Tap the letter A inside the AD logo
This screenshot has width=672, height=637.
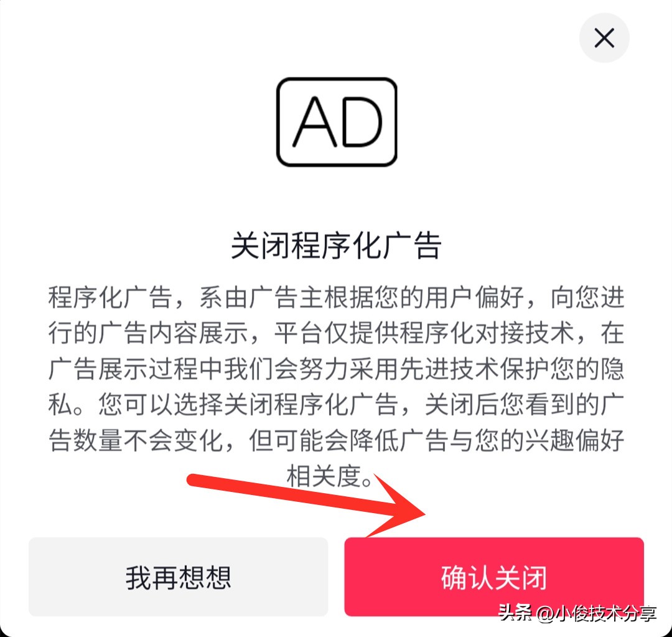[314, 122]
